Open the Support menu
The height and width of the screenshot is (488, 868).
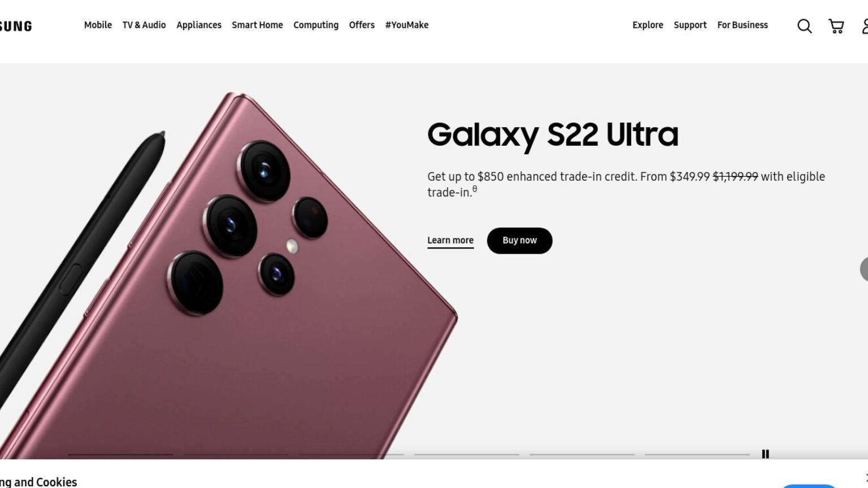[690, 25]
